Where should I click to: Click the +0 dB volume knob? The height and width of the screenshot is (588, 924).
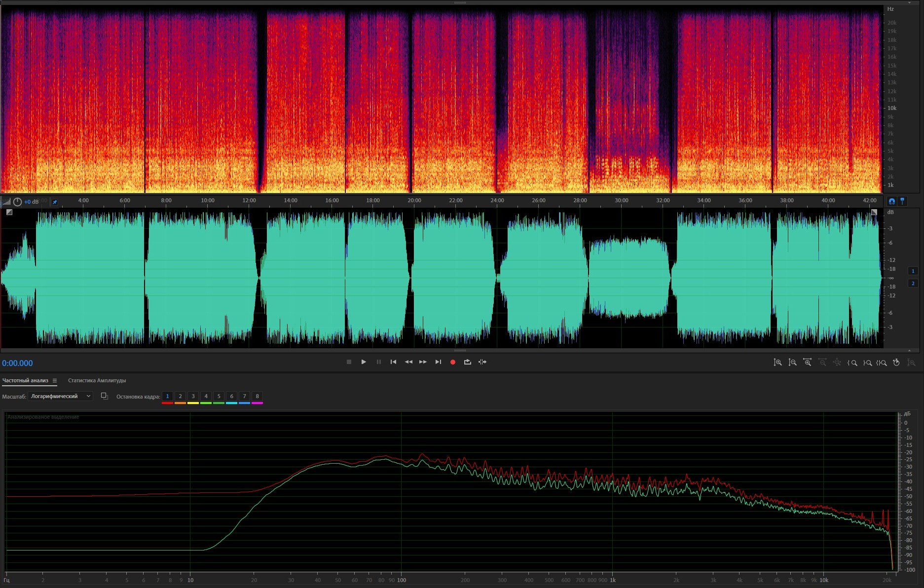pyautogui.click(x=18, y=202)
